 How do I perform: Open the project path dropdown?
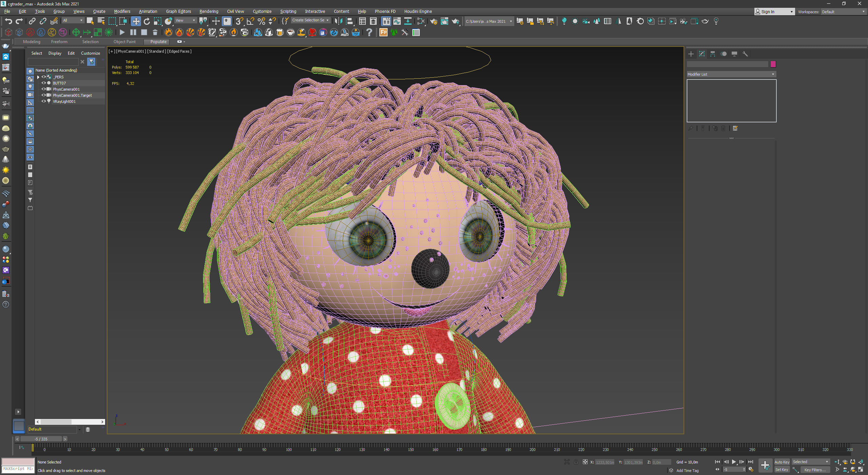point(489,21)
